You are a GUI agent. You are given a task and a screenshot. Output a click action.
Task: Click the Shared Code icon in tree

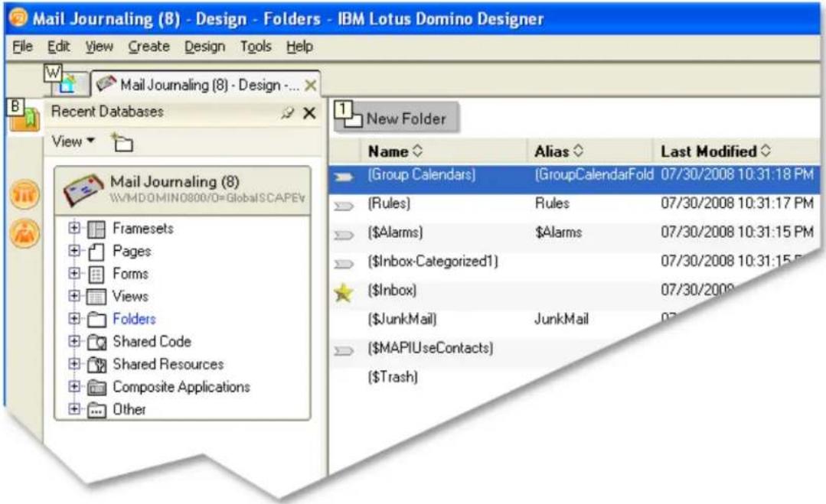coord(96,343)
